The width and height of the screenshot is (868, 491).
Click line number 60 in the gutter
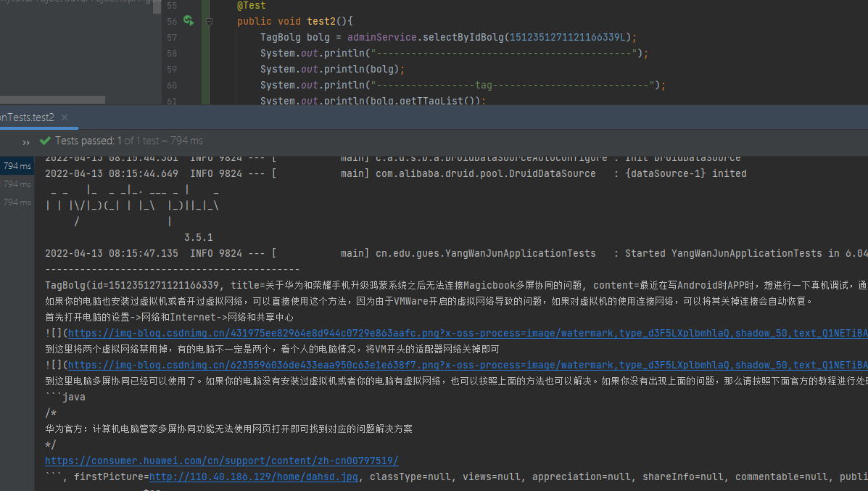point(172,86)
